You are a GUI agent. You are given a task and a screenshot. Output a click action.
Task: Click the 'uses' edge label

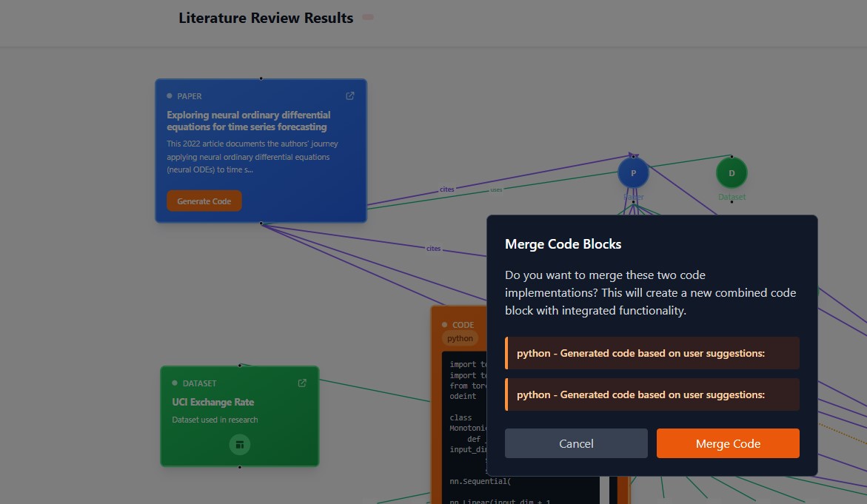pos(496,189)
